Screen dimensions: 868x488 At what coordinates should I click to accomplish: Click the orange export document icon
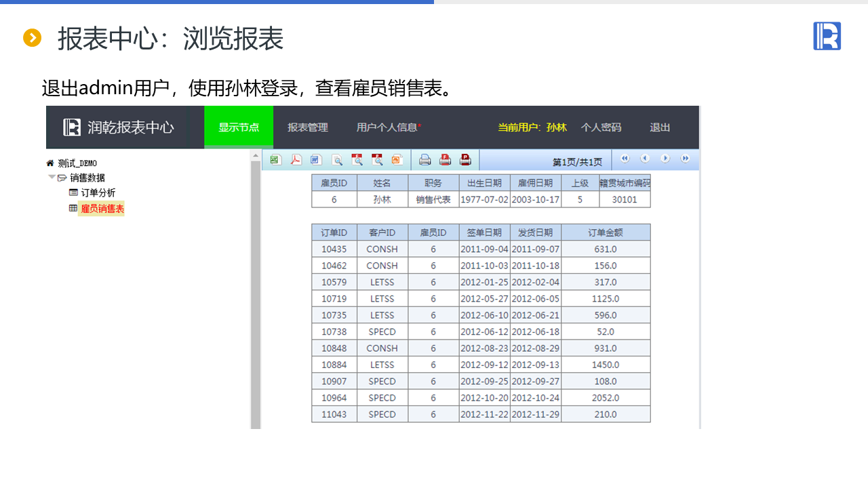pos(397,160)
